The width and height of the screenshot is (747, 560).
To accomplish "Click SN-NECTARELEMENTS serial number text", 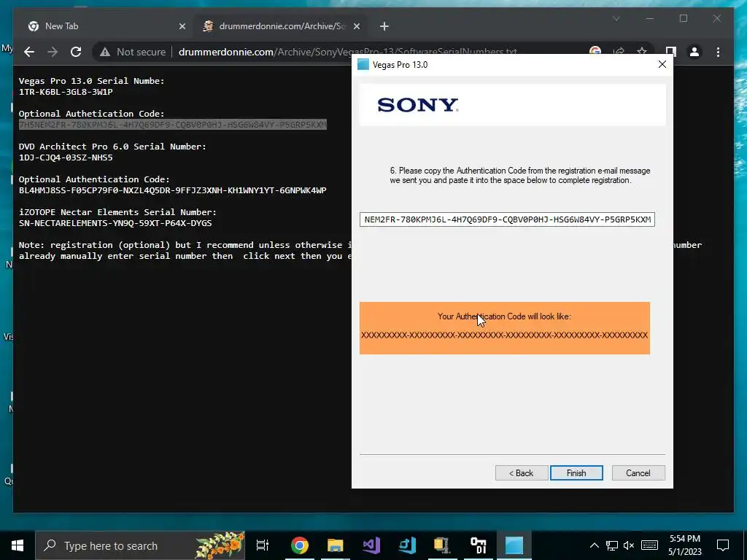I will (x=115, y=223).
